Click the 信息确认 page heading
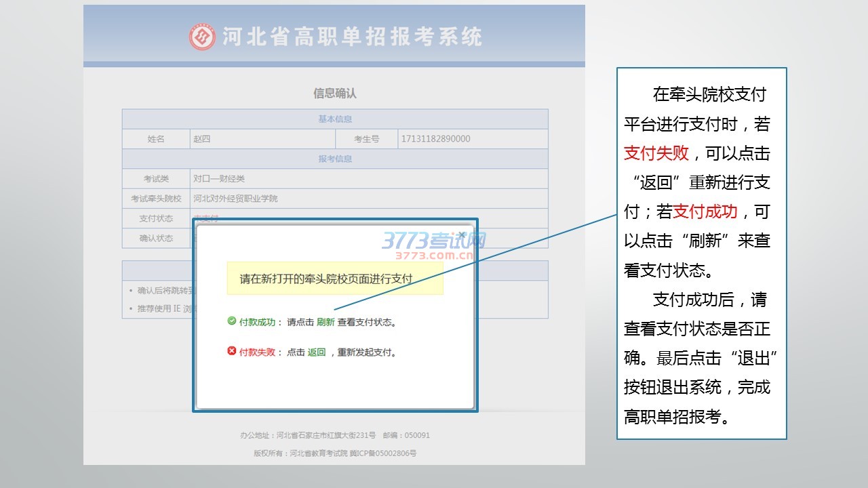Image resolution: width=868 pixels, height=488 pixels. (334, 93)
